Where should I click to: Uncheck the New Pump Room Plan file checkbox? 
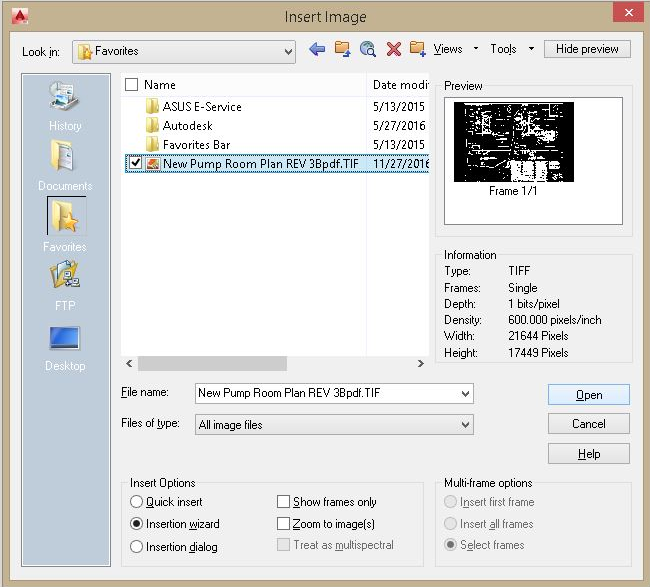point(135,163)
